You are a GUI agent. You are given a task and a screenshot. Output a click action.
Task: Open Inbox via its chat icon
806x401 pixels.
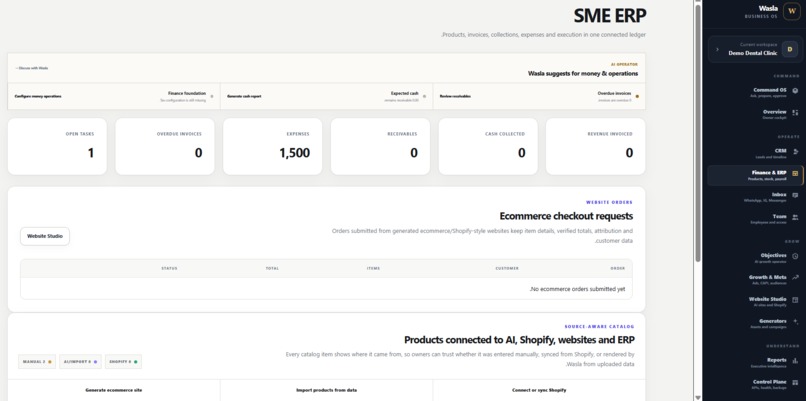coord(795,195)
